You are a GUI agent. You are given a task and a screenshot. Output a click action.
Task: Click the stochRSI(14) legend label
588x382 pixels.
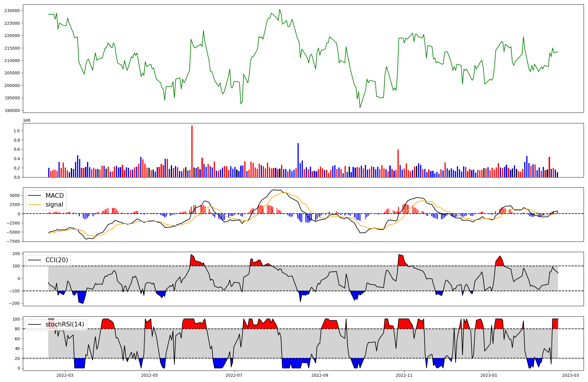pos(65,324)
